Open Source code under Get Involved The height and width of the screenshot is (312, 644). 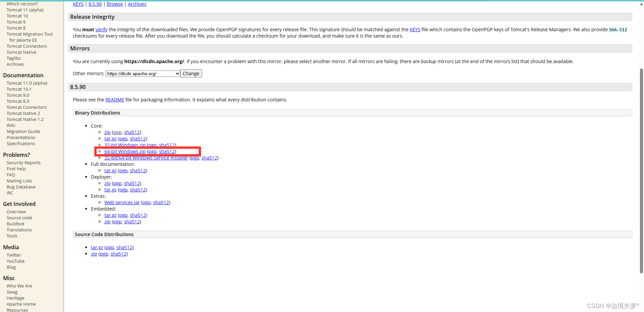click(x=19, y=218)
